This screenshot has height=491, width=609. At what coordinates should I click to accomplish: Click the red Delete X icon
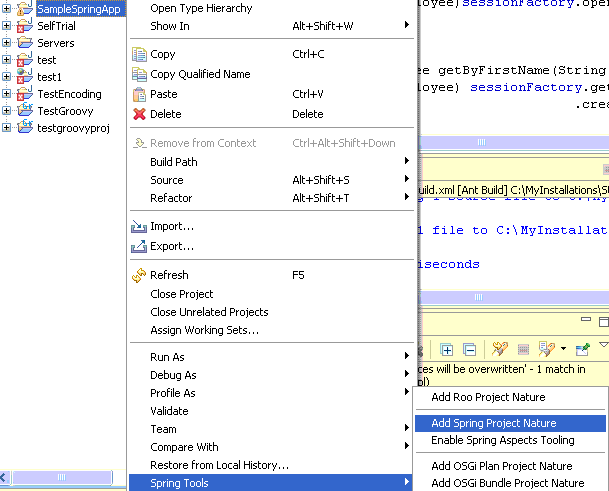click(x=139, y=114)
